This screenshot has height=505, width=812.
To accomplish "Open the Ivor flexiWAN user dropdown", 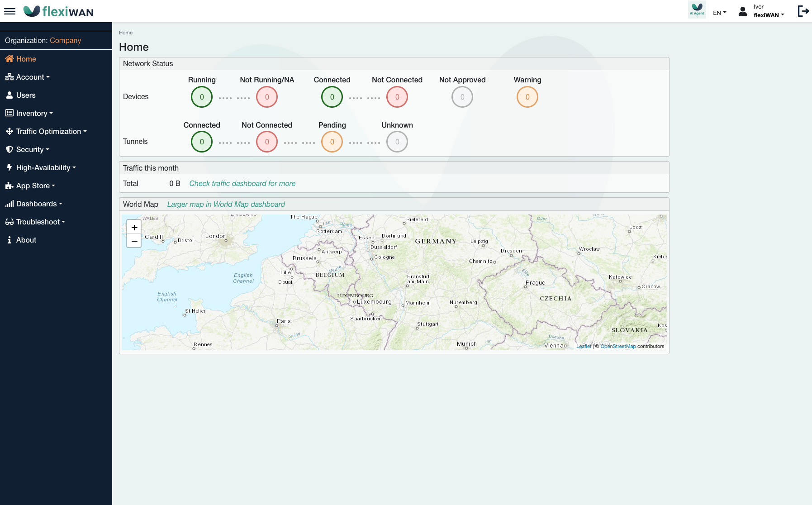I will pyautogui.click(x=768, y=11).
